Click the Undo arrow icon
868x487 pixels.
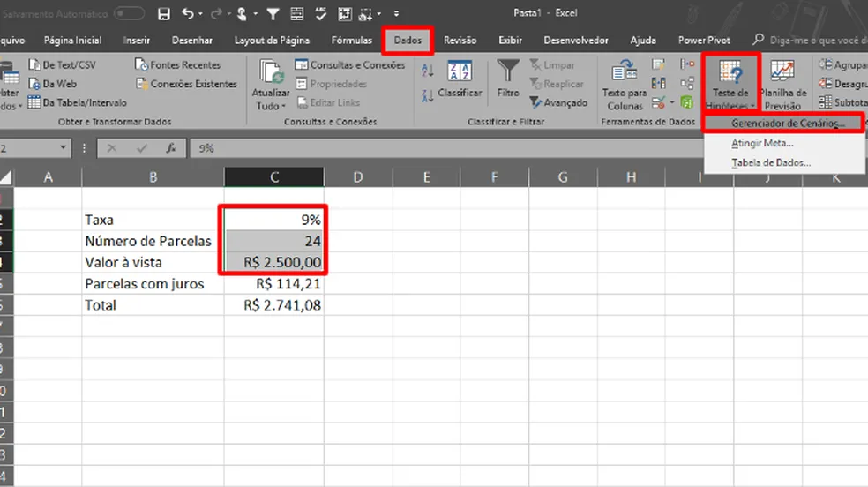click(188, 13)
